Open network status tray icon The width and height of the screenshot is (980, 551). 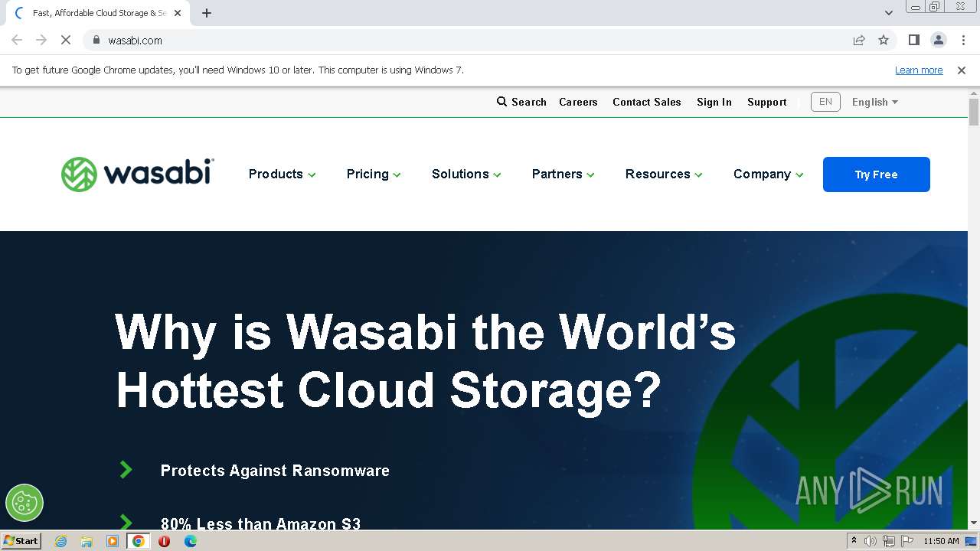(x=889, y=541)
